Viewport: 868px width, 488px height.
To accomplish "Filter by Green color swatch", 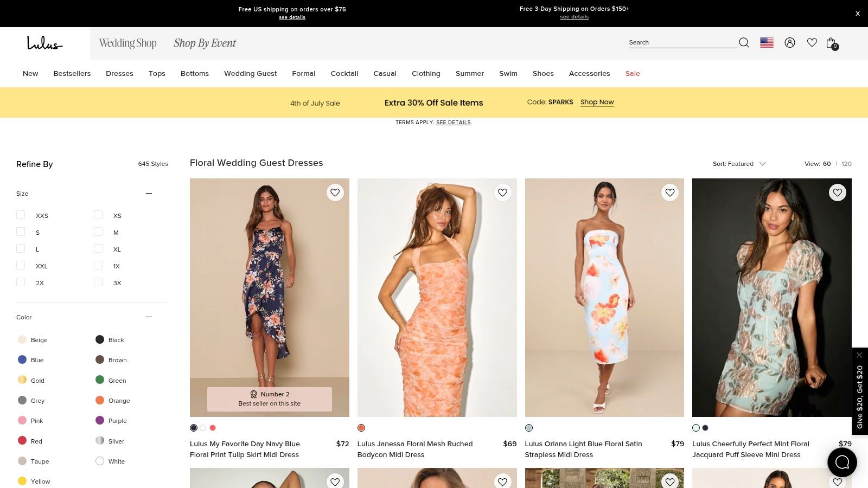I will coord(100,380).
